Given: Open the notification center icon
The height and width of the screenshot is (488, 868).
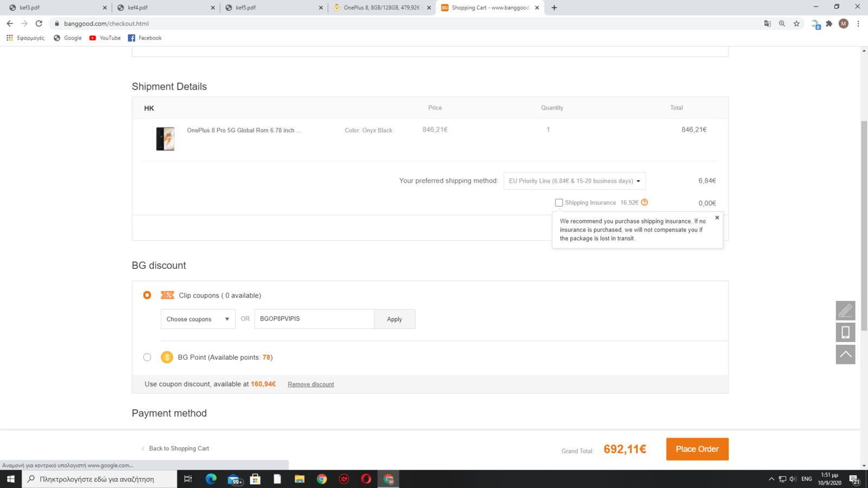Looking at the screenshot, I should click(x=854, y=479).
